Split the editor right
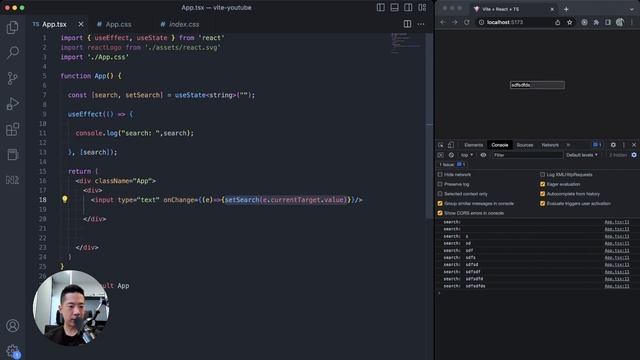 tap(407, 24)
